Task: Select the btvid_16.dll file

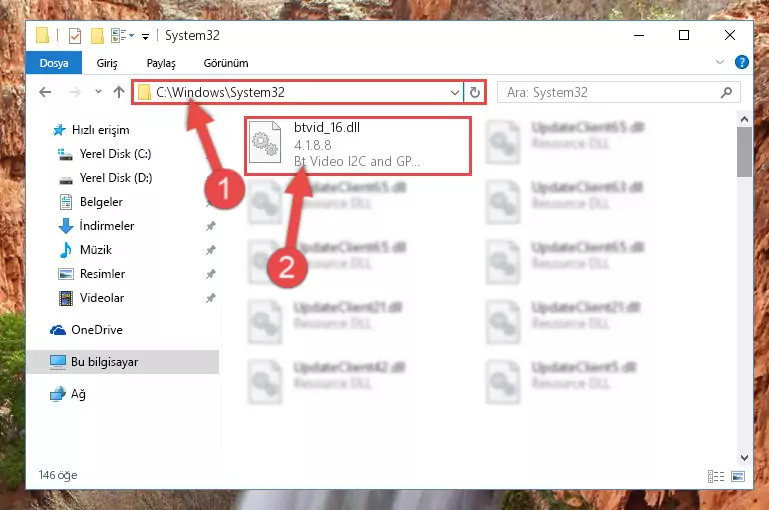Action: point(358,146)
